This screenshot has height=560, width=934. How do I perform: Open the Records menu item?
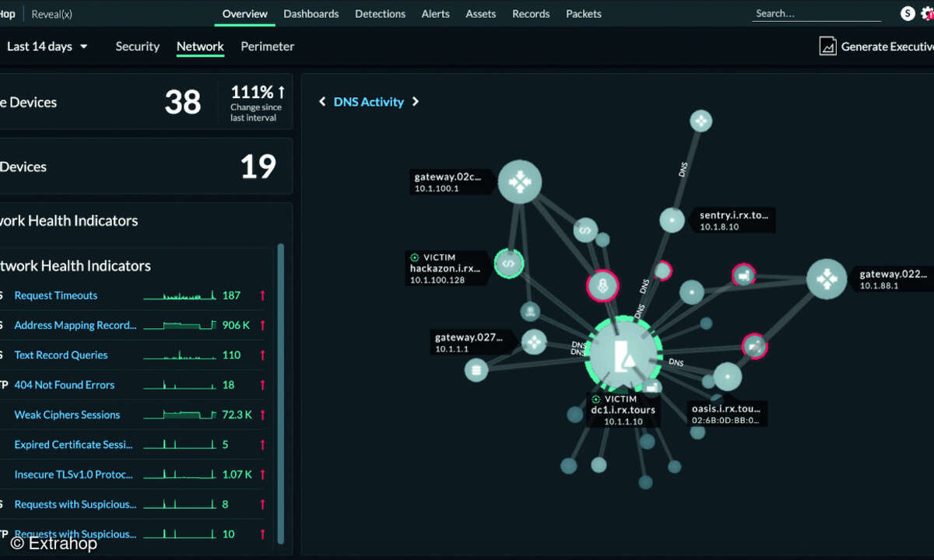(x=531, y=13)
